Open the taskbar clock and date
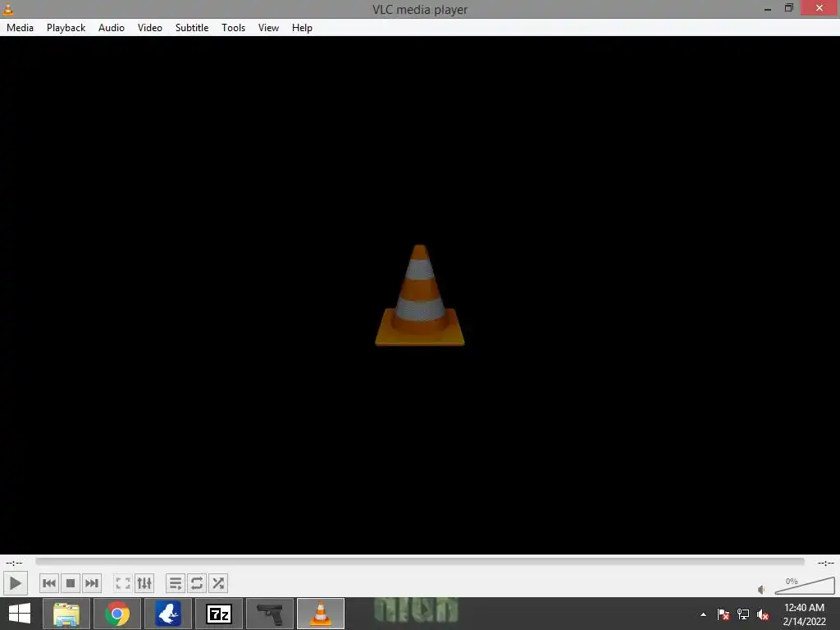Image resolution: width=840 pixels, height=630 pixels. [804, 614]
